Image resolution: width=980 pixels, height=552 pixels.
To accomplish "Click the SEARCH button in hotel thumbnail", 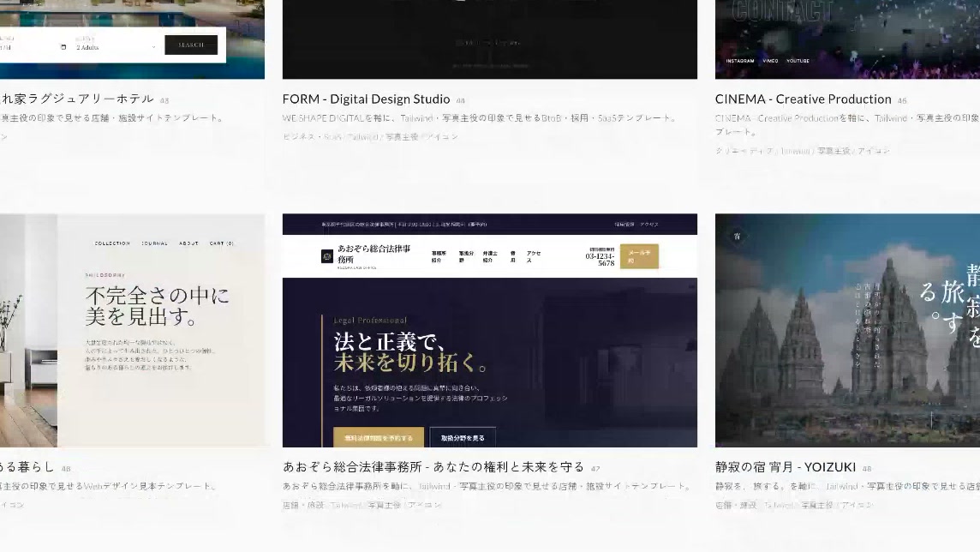I will tap(191, 45).
